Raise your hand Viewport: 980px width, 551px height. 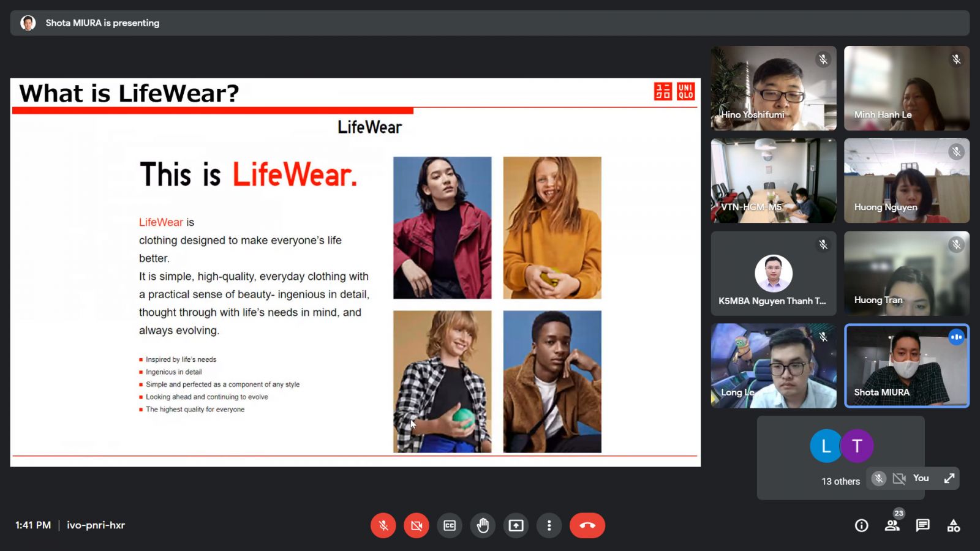[483, 525]
